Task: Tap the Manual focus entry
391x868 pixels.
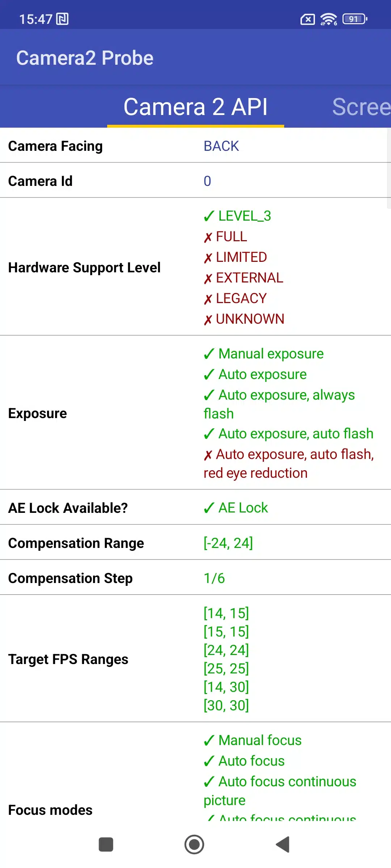Action: pos(260,740)
